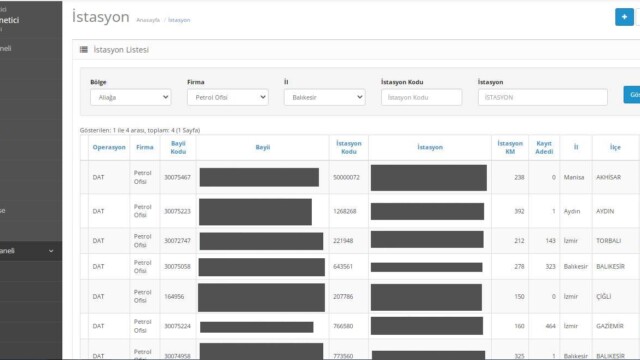Click KM value 392
Viewport: 640px width, 360px height.
[x=519, y=211]
